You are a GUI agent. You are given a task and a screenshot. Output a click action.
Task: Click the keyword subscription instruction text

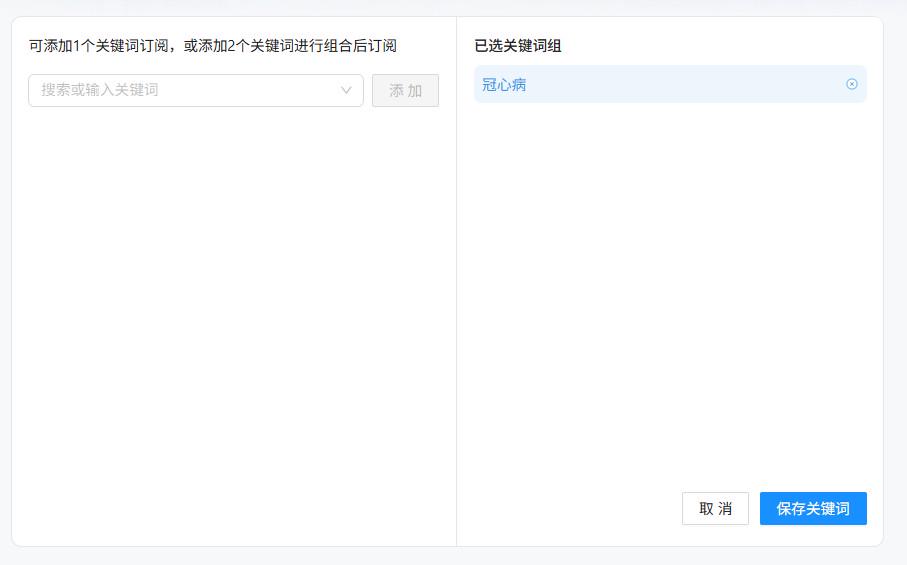coord(213,46)
